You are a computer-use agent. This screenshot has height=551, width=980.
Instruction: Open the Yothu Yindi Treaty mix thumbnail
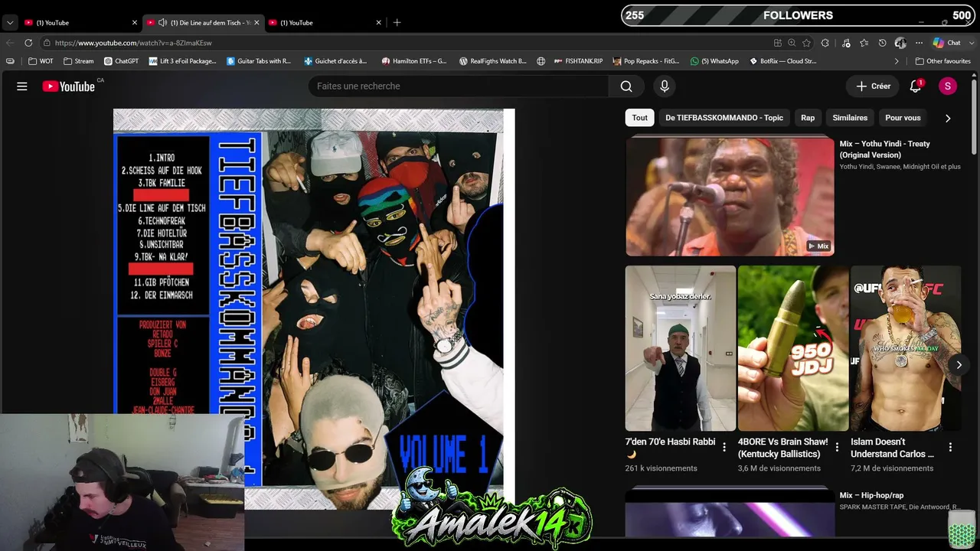730,196
